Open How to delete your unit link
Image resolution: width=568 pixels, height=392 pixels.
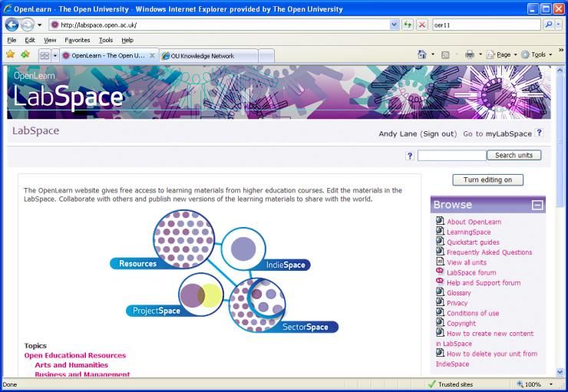click(487, 359)
